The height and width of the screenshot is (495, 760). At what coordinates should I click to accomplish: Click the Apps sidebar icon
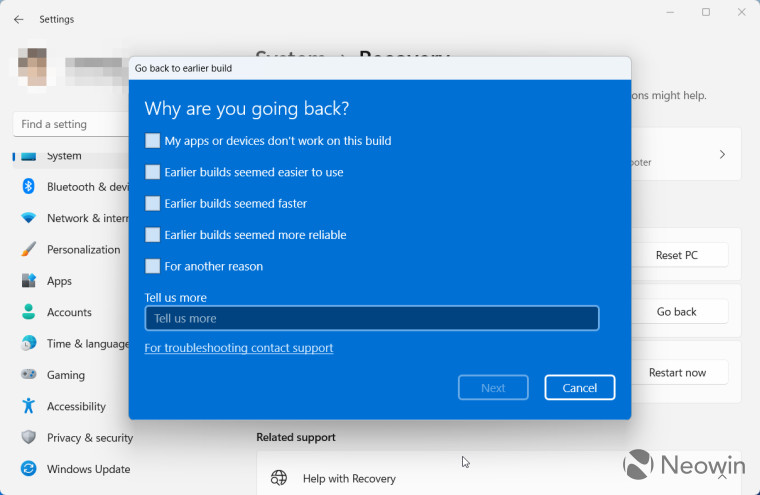coord(29,281)
